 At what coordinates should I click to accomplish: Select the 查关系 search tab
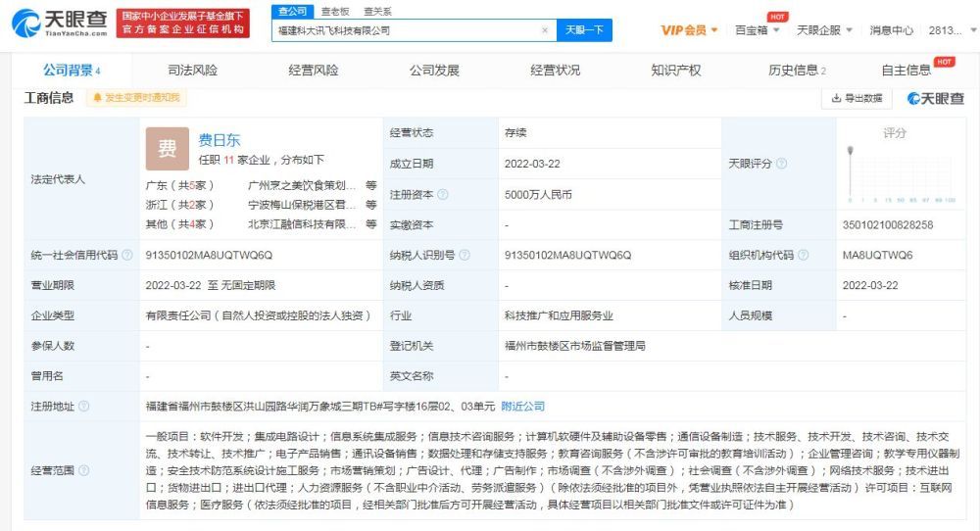coord(377,11)
